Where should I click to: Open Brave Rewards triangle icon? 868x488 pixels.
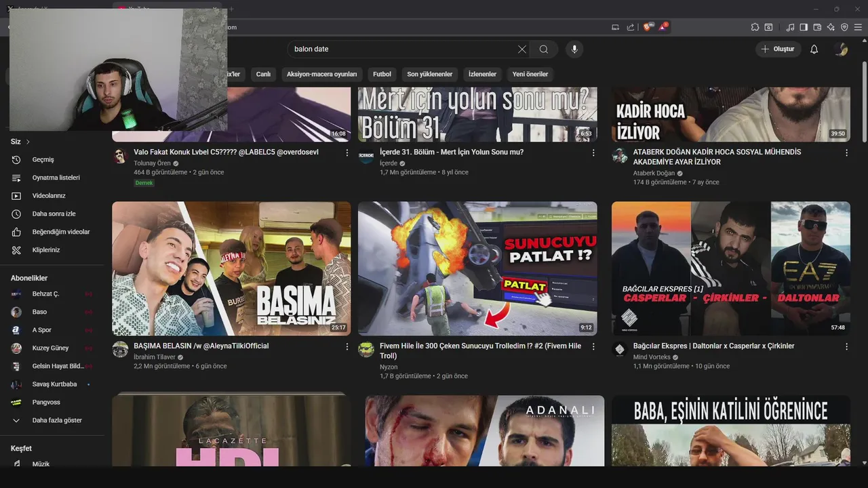click(x=663, y=27)
